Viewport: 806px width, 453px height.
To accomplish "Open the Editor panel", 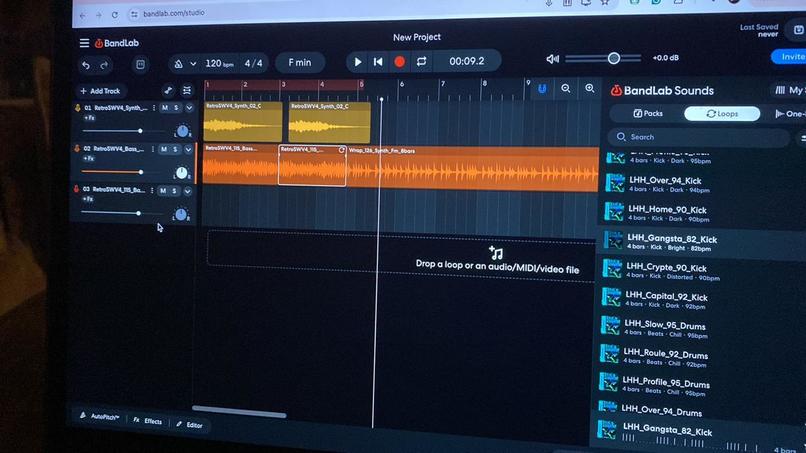I will pyautogui.click(x=190, y=425).
